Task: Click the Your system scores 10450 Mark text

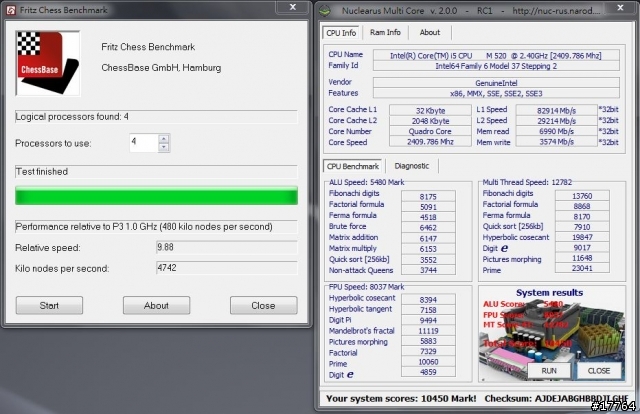Action: point(401,398)
